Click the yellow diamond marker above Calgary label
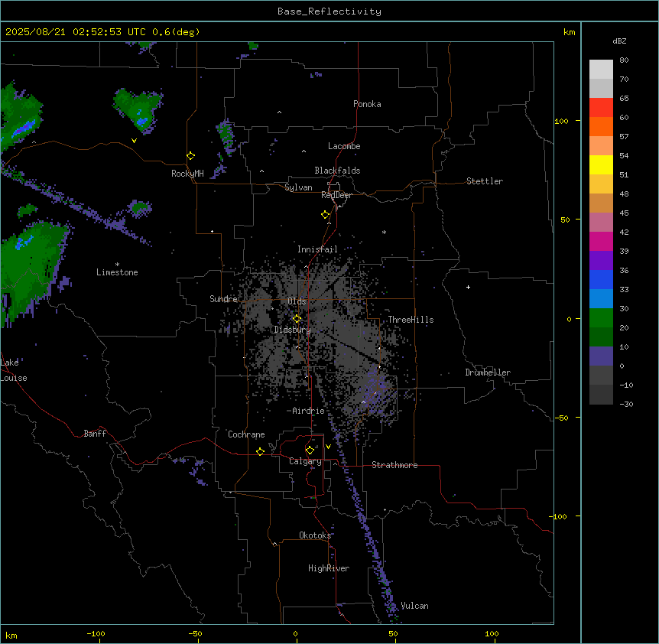The image size is (659, 644). [310, 450]
